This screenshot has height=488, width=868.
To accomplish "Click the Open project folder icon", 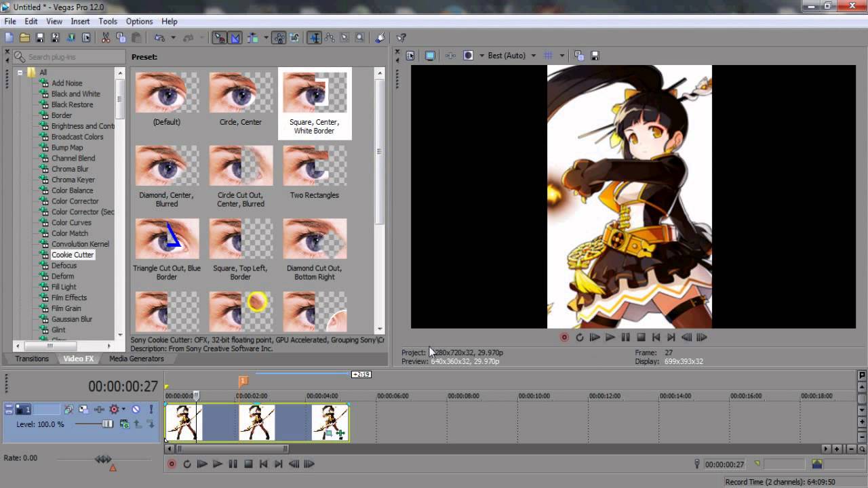I will point(24,38).
